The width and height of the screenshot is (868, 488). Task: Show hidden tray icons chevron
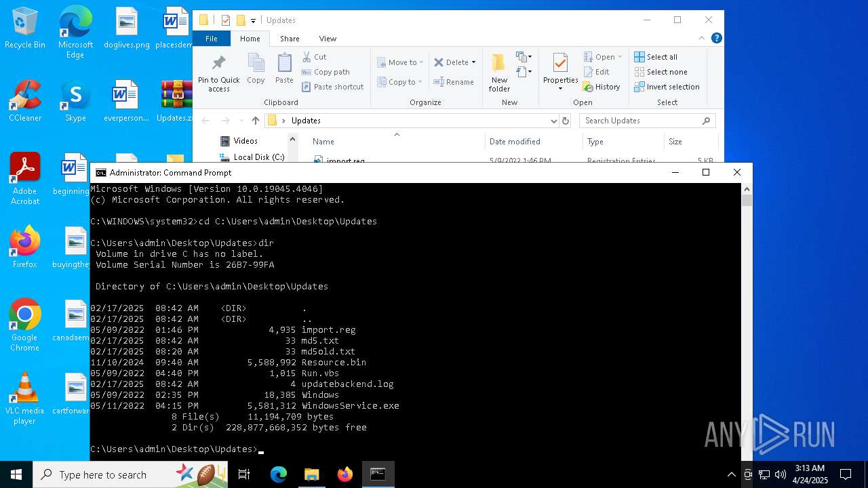[731, 474]
